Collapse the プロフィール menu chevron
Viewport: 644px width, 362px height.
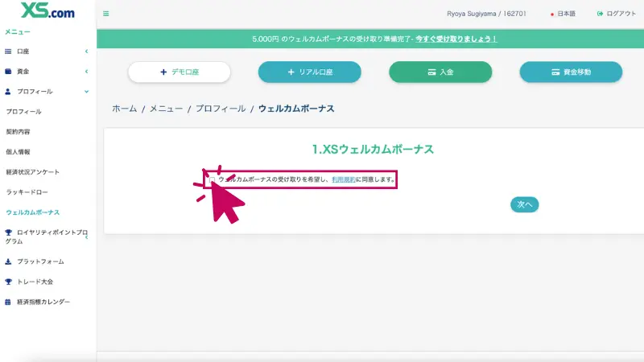(x=87, y=92)
